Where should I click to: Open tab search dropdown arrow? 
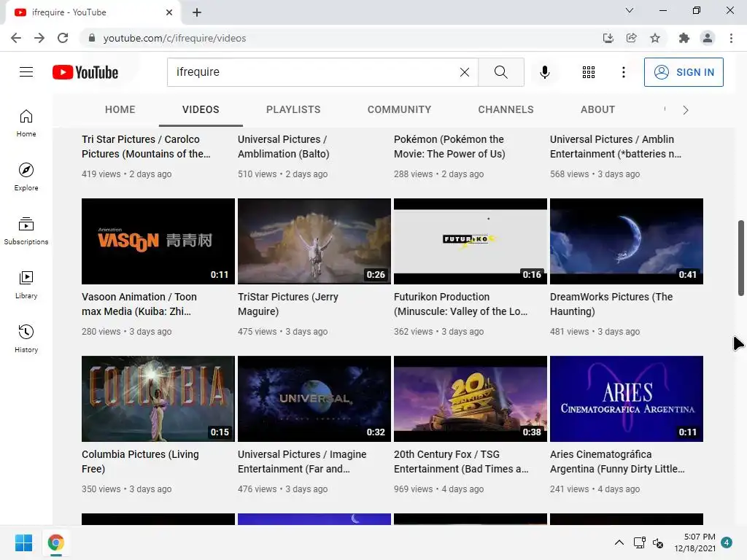tap(630, 10)
